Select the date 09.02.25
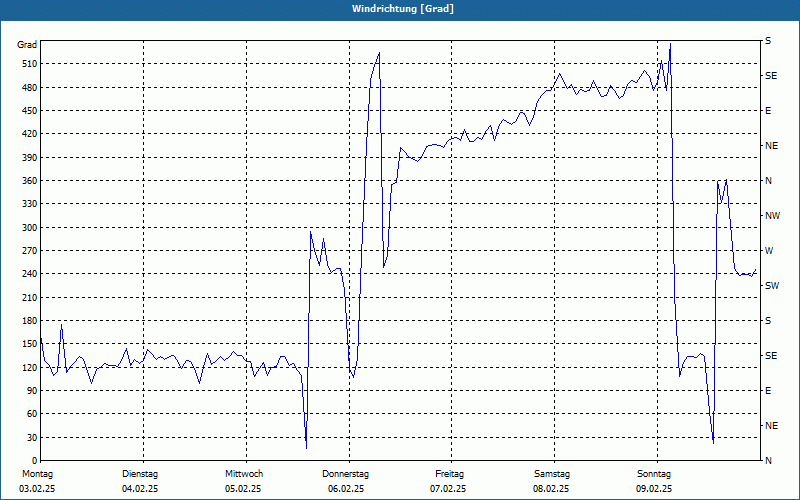 (654, 489)
